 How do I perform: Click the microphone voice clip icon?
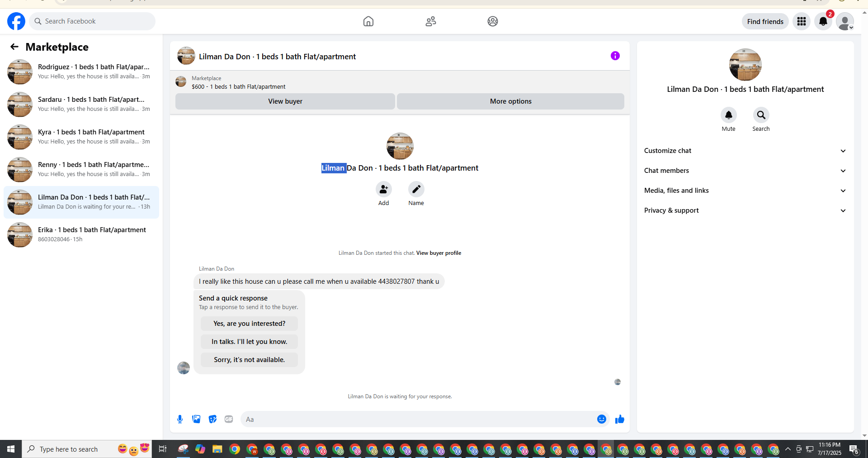coord(180,419)
